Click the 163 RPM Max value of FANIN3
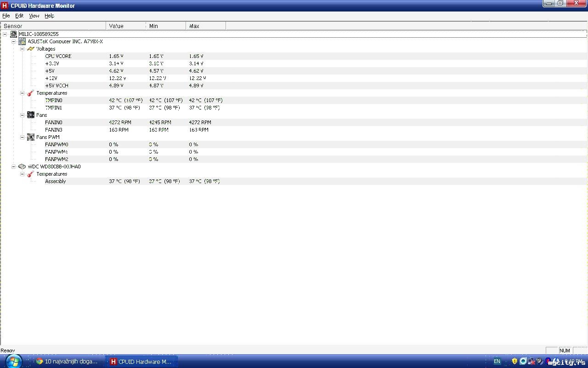 198,130
